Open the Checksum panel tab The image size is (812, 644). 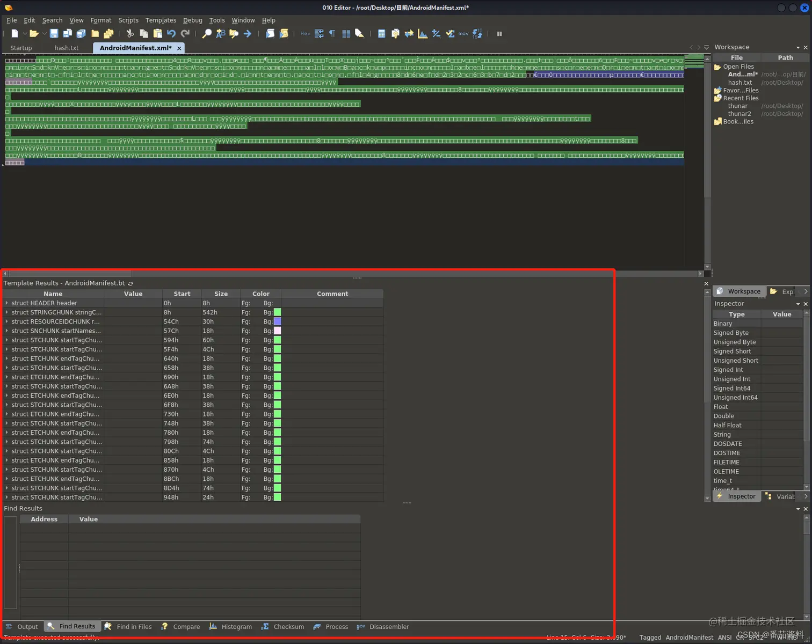[x=282, y=627]
